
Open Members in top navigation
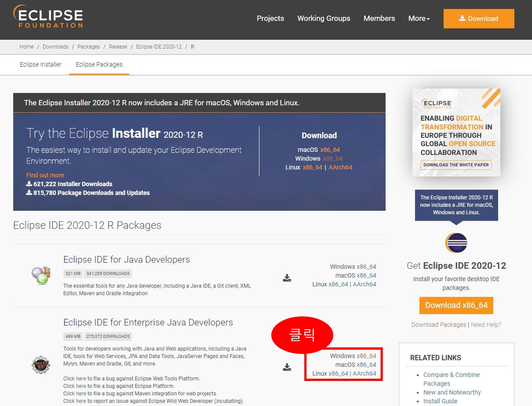pos(379,18)
